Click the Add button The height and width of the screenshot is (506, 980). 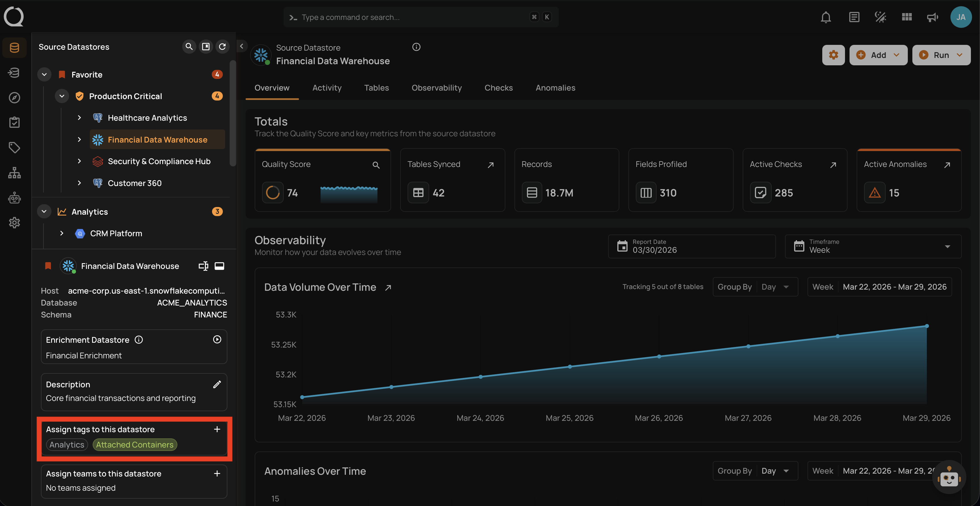878,55
